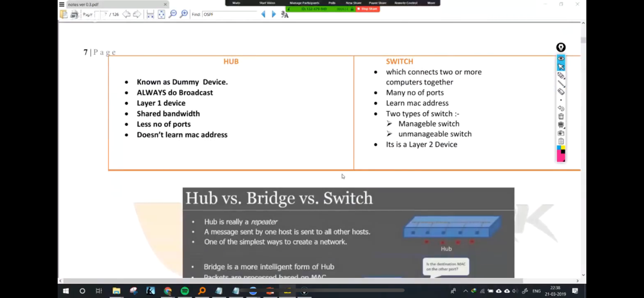Click the volume speaker tray icon
Screen dimensions: 644x298
tap(515, 291)
